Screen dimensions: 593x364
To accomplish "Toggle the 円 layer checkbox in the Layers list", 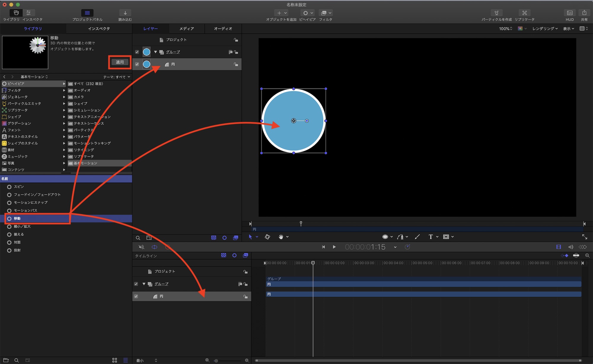I will 137,64.
